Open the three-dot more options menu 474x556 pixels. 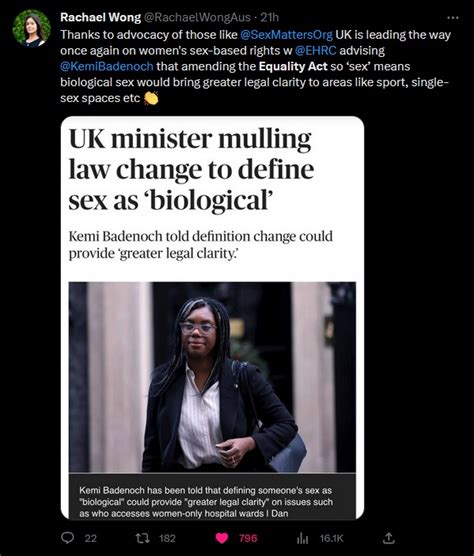click(453, 18)
